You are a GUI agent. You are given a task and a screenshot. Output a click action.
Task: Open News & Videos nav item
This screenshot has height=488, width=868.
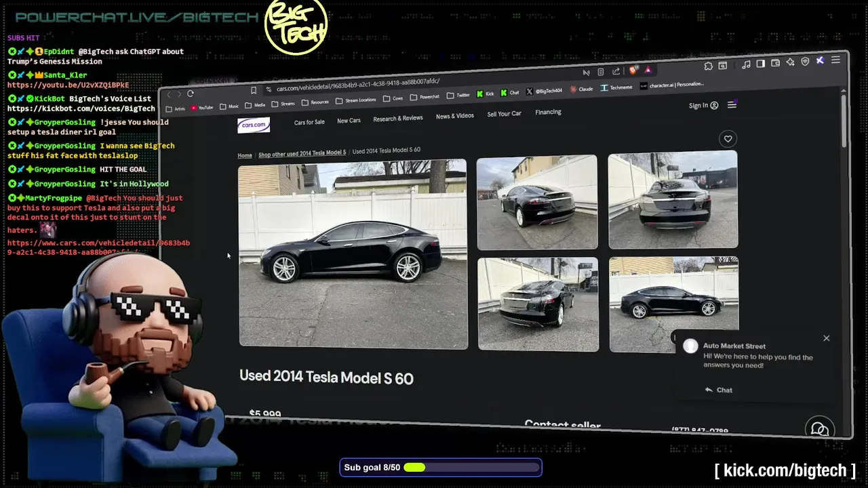[454, 116]
